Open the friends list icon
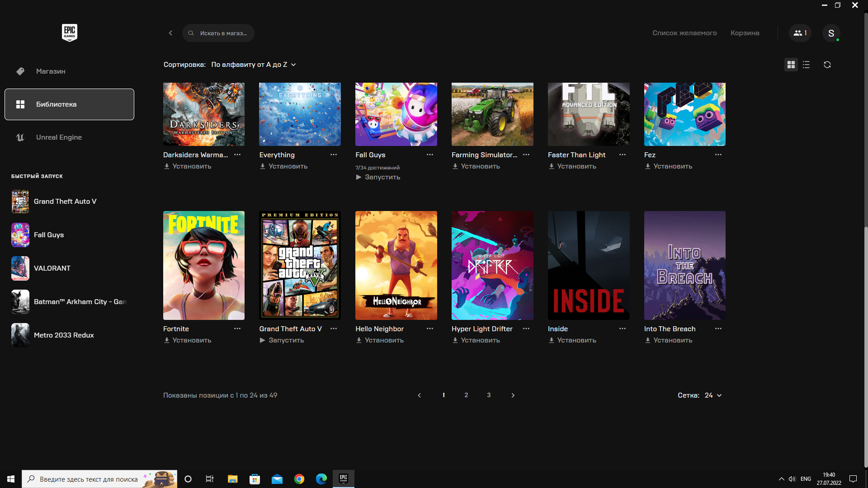 800,33
